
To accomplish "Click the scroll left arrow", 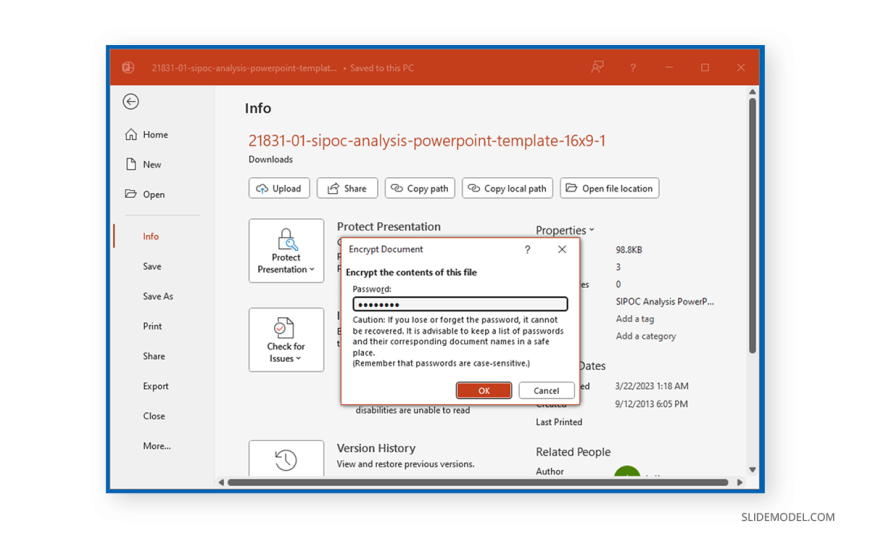I will [x=221, y=482].
